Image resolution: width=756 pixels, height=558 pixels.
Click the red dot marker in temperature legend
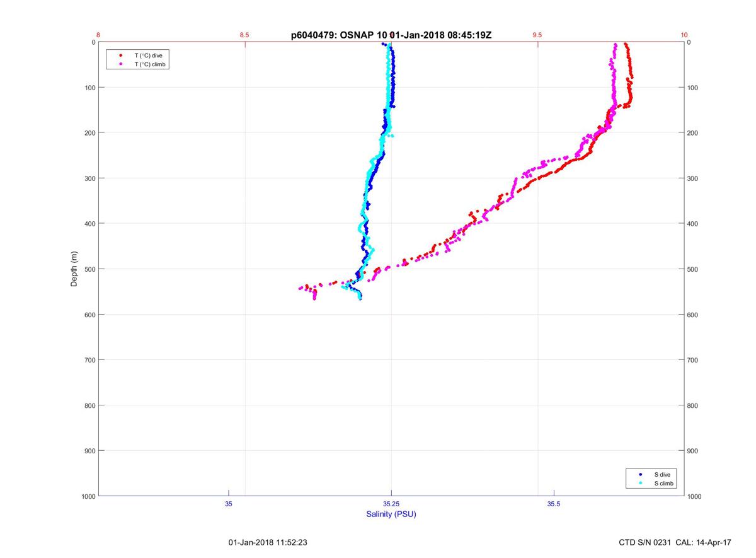pyautogui.click(x=120, y=55)
